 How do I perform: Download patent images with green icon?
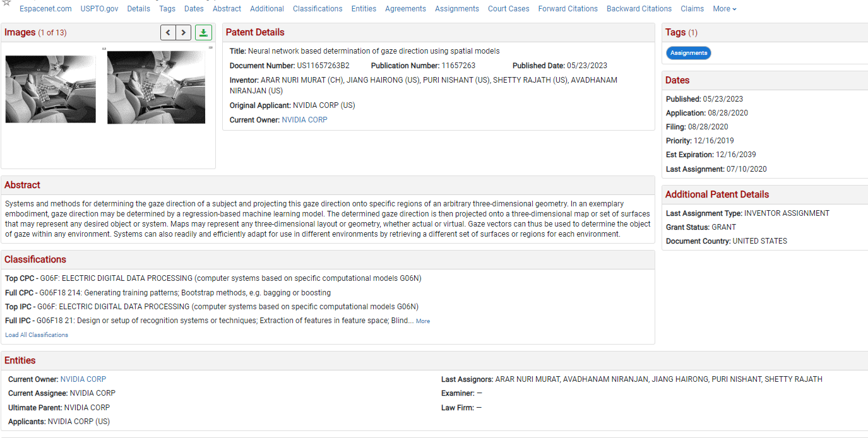[203, 32]
